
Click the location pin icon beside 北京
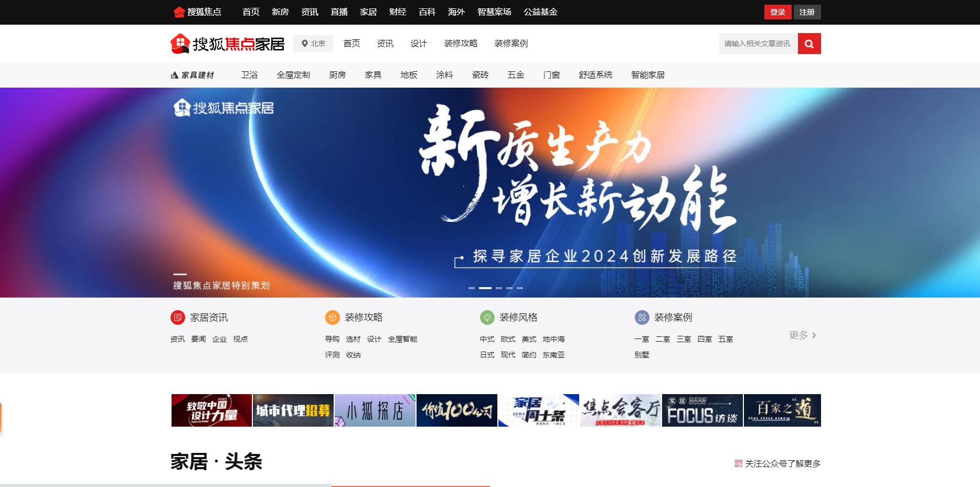304,44
